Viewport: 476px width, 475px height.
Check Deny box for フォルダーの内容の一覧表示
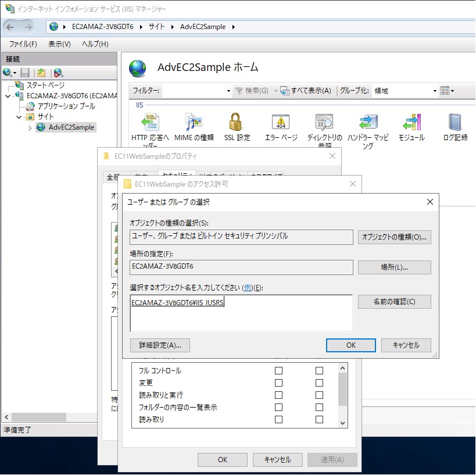pos(319,407)
